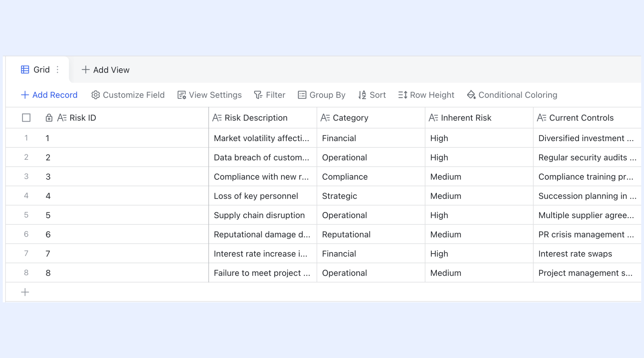Open Customize Field

pyautogui.click(x=128, y=95)
